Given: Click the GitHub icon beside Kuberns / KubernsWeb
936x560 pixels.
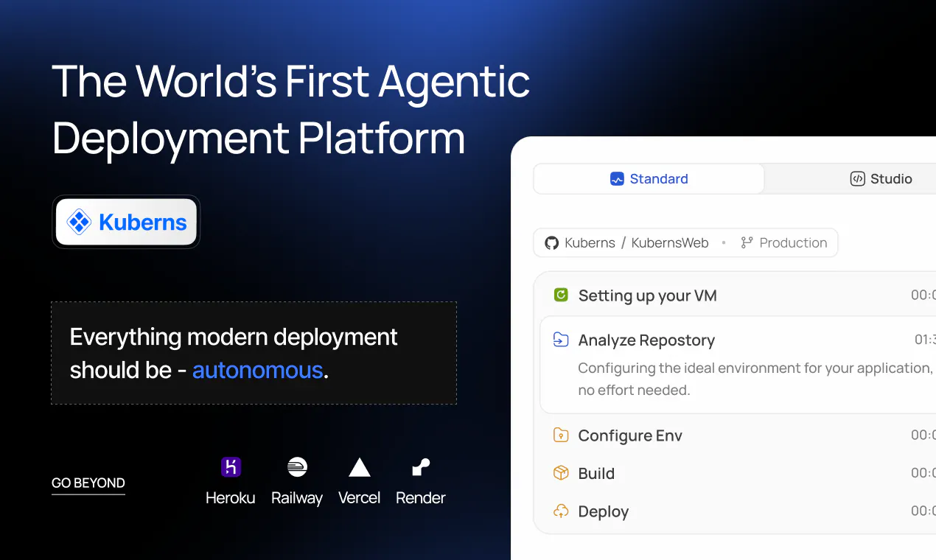Looking at the screenshot, I should (551, 242).
